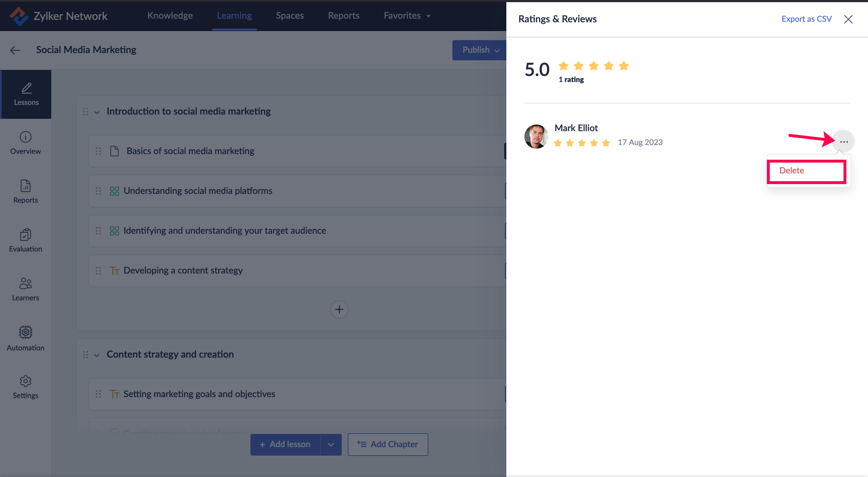Screen dimensions: 868x477
Task: Expand the Favorites menu
Action: tap(407, 16)
